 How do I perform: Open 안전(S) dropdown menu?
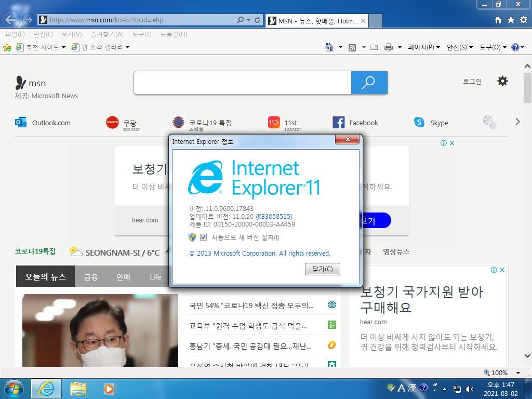(460, 47)
